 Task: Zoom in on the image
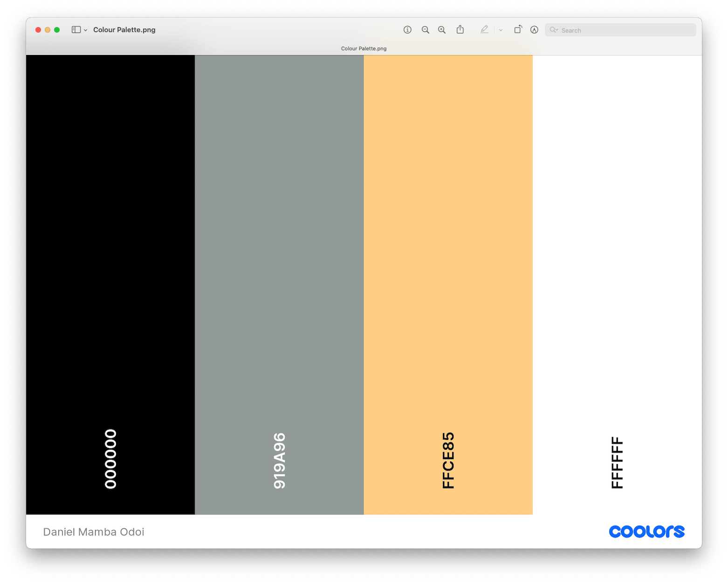(442, 30)
